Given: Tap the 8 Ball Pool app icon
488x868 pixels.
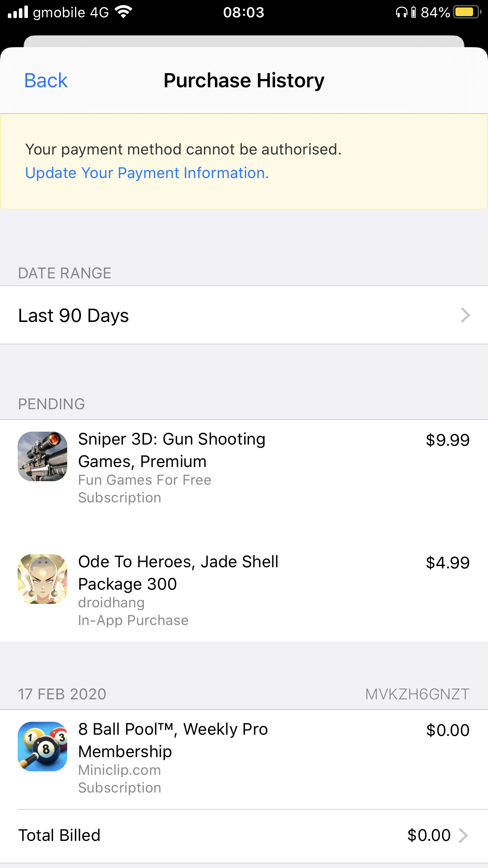Looking at the screenshot, I should coord(42,747).
